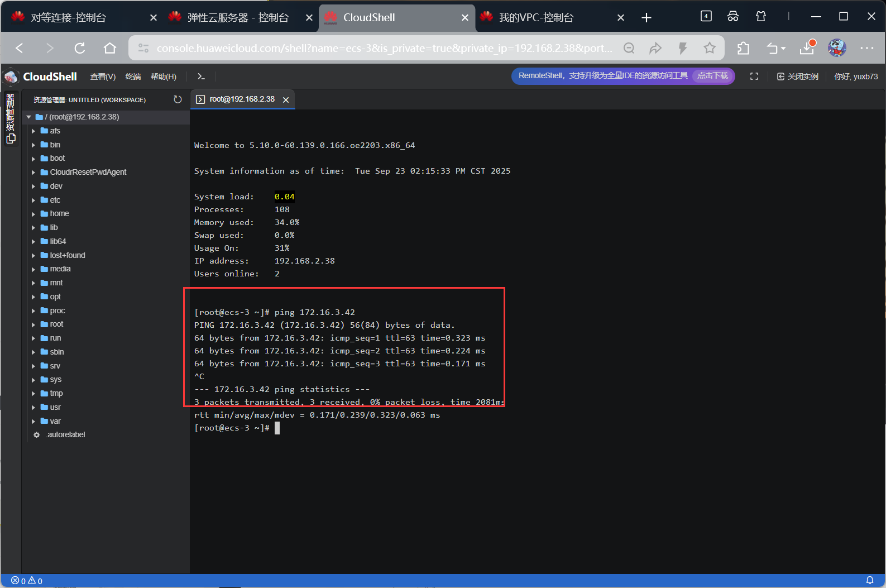This screenshot has height=588, width=886.
Task: Click 点击下载 button in RemoteShell banner
Action: click(x=712, y=76)
